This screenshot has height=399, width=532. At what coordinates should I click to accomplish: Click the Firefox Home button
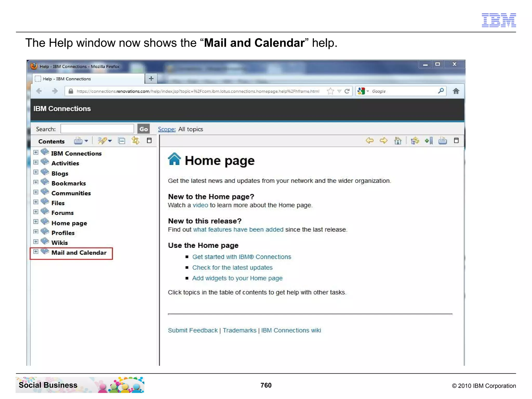tap(456, 91)
